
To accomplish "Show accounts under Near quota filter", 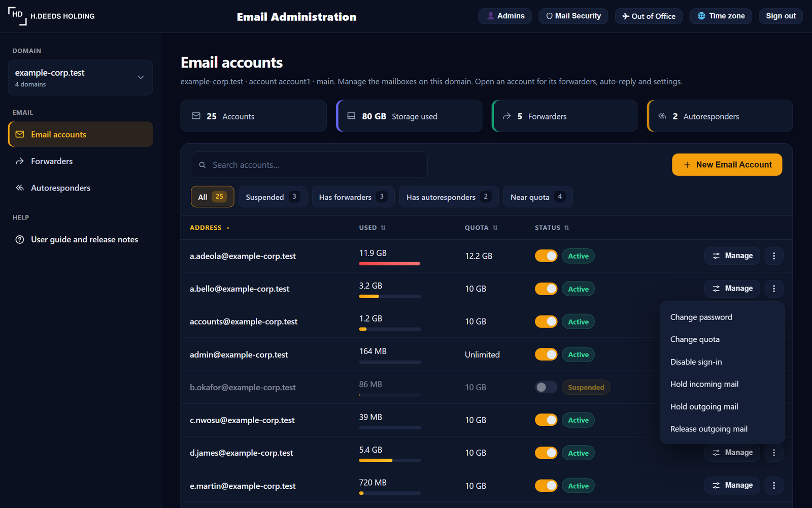I will 538,197.
